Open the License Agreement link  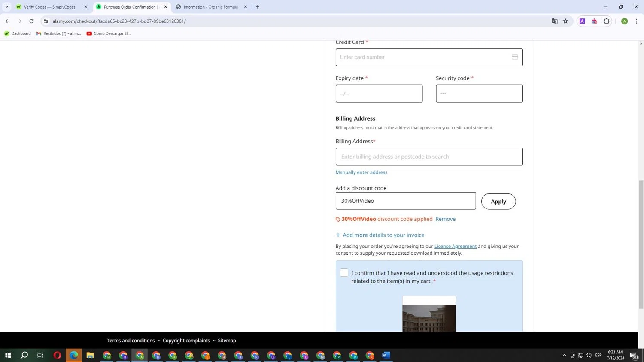[x=455, y=246]
